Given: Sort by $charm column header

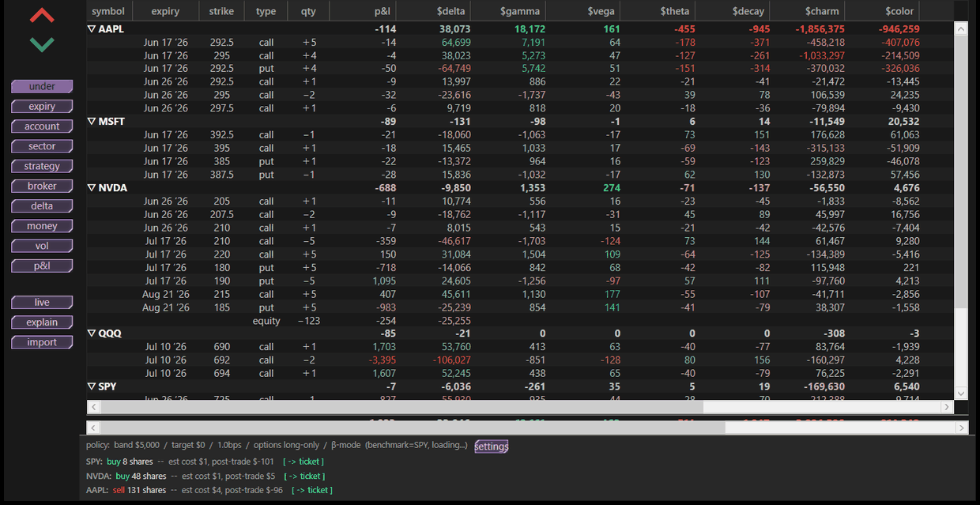Looking at the screenshot, I should pyautogui.click(x=808, y=11).
